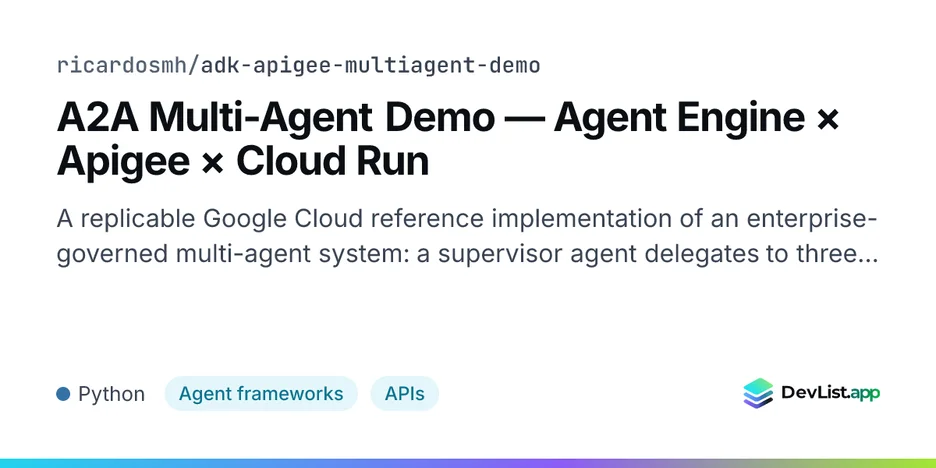Open the ricardosmh/adk-apigee-multiagent-demo repository path

pos(298,65)
